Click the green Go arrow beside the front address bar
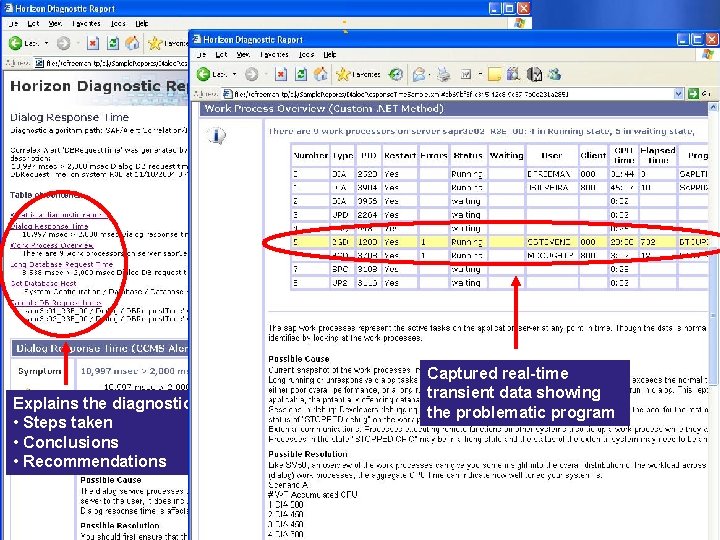The width and height of the screenshot is (720, 540). 693,94
